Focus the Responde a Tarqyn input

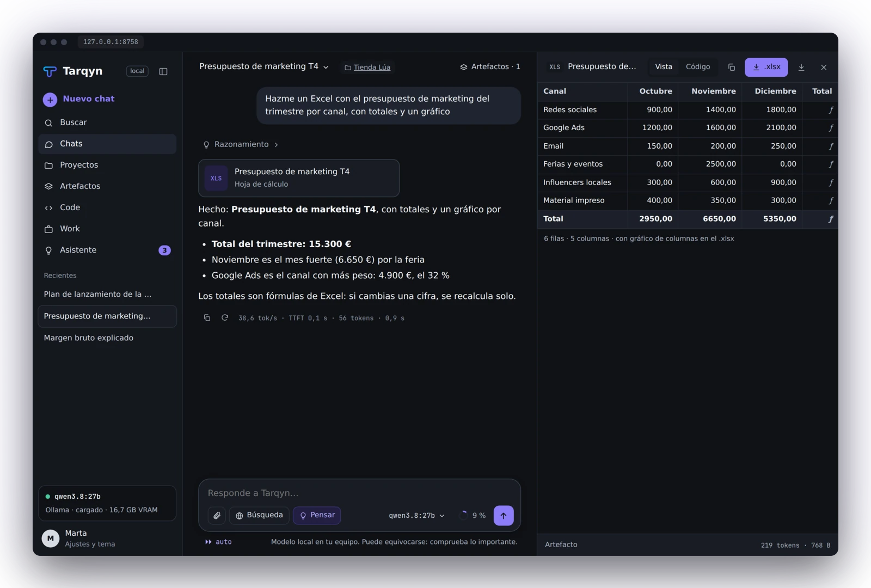(359, 493)
